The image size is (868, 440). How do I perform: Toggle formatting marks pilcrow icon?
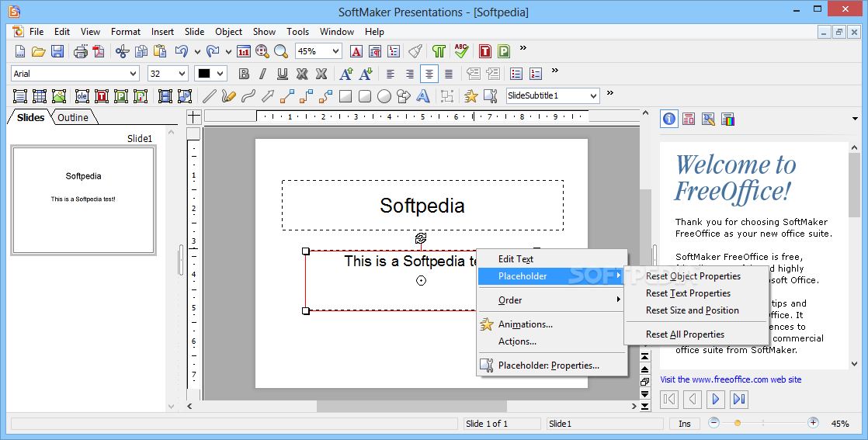point(439,51)
